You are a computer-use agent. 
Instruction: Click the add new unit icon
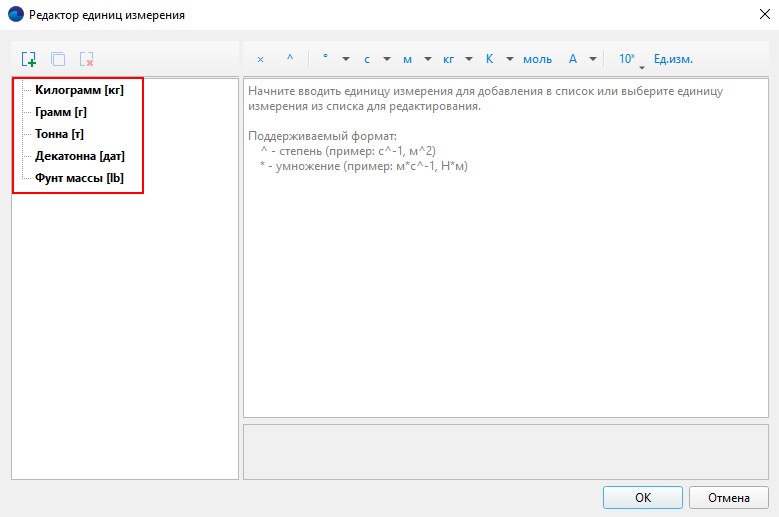[29, 59]
